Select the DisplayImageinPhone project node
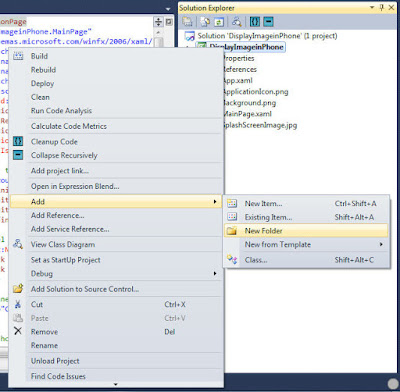 [x=246, y=47]
